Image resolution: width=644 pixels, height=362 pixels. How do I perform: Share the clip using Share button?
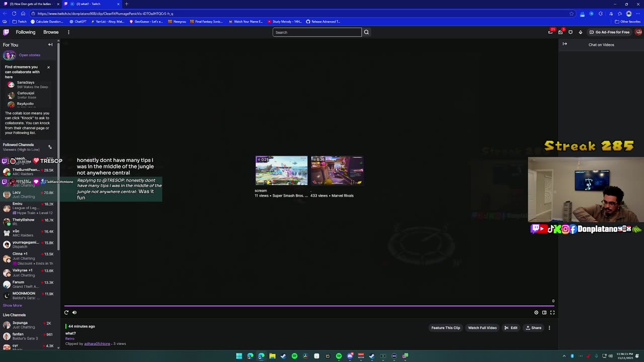tap(533, 328)
